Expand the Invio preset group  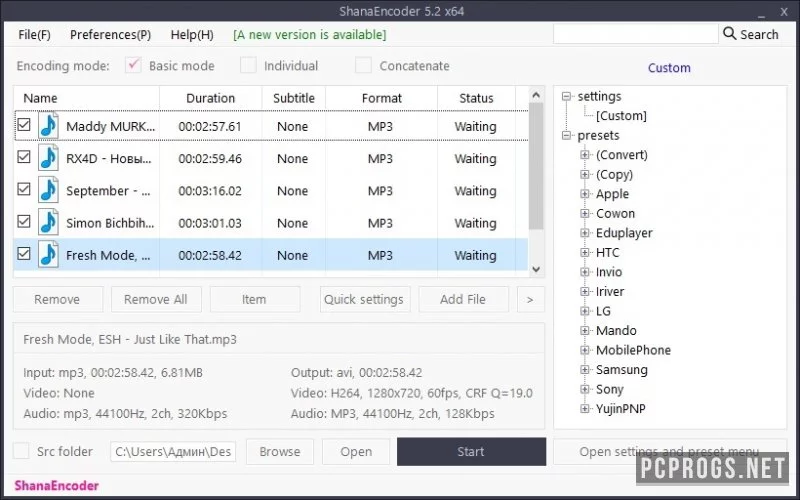(585, 272)
